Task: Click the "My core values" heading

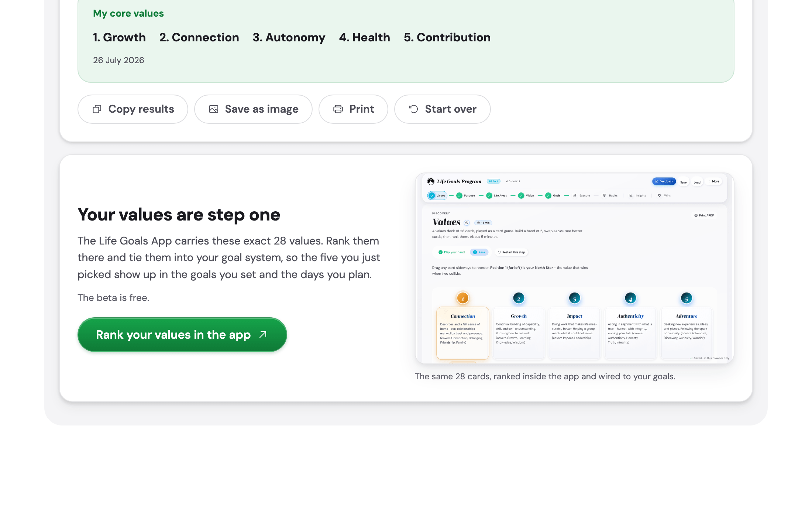Action: click(x=128, y=13)
